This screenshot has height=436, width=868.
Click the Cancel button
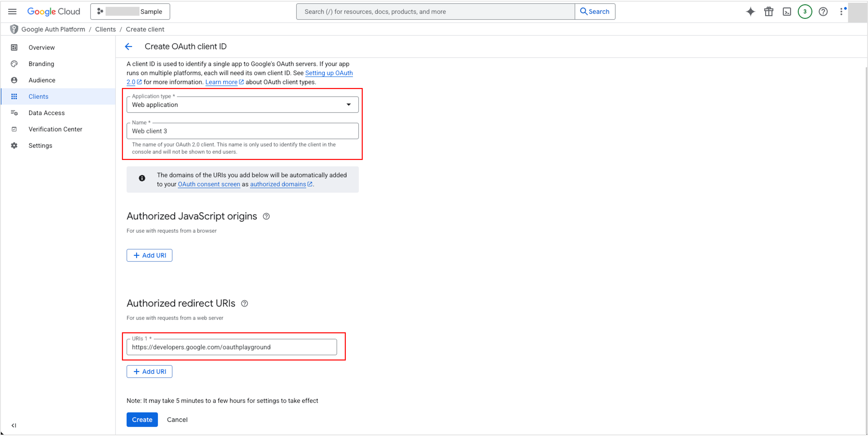coord(177,420)
